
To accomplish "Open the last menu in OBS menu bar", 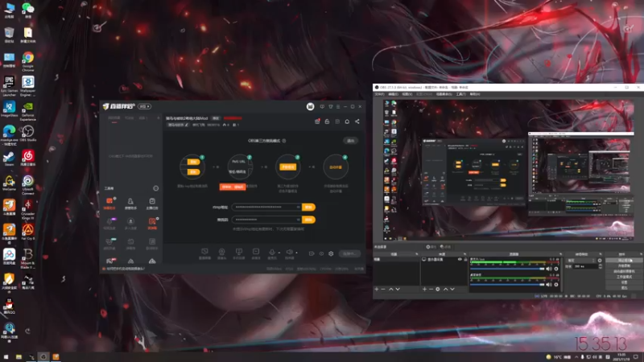I will pyautogui.click(x=475, y=94).
